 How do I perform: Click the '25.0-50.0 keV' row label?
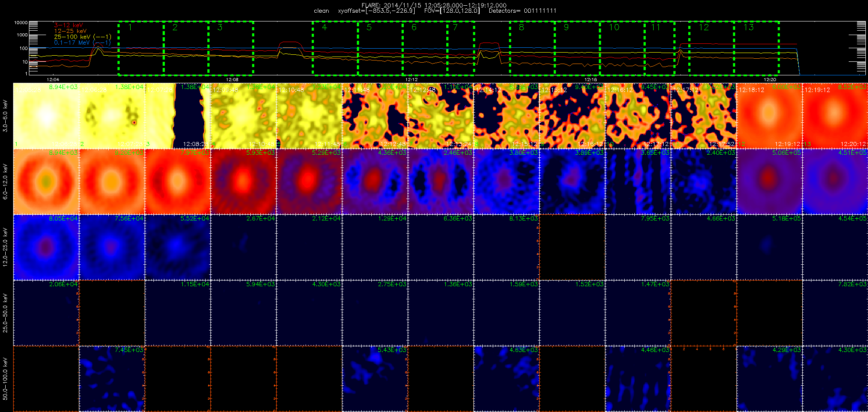pos(5,313)
